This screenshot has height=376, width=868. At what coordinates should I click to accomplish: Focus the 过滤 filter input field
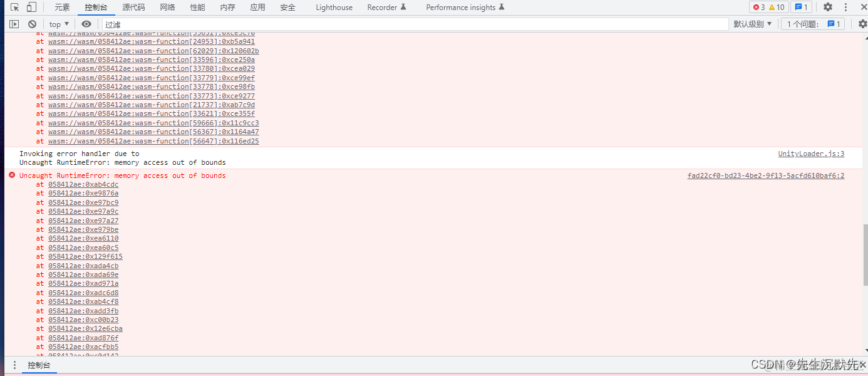tap(415, 24)
